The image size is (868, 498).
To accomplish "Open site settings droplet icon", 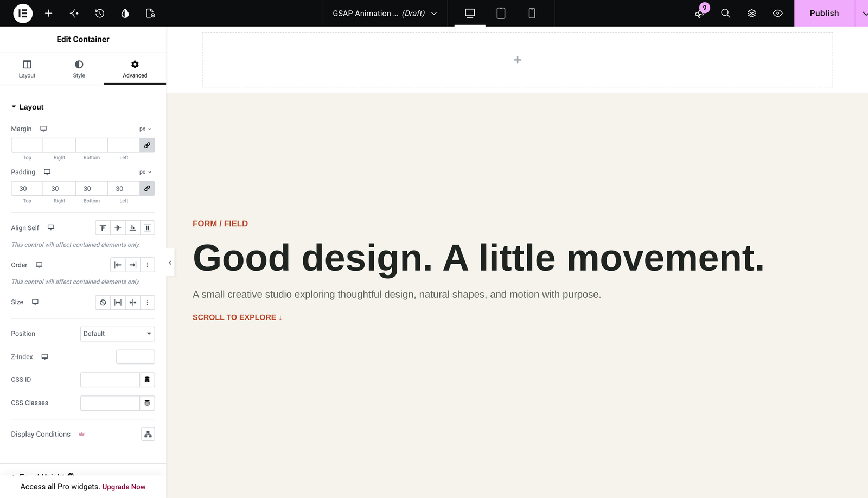I will click(x=125, y=13).
